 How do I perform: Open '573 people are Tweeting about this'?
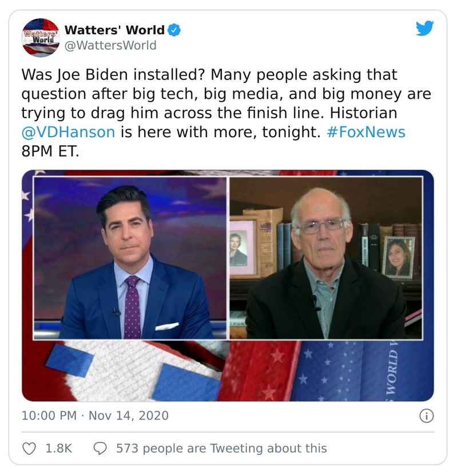(221, 449)
